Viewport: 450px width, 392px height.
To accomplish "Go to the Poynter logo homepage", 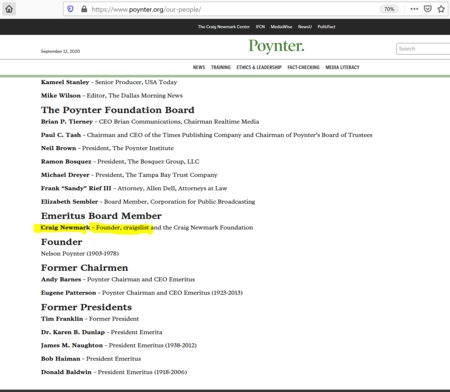I will pos(276,46).
